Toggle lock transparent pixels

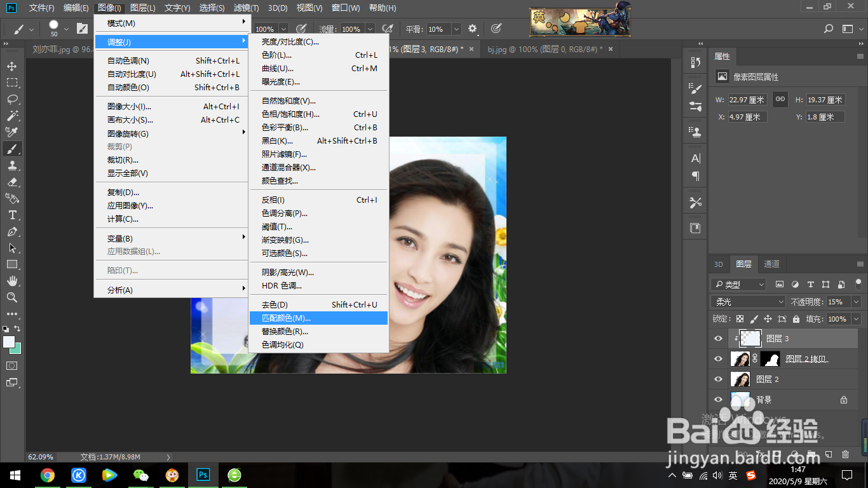(740, 319)
